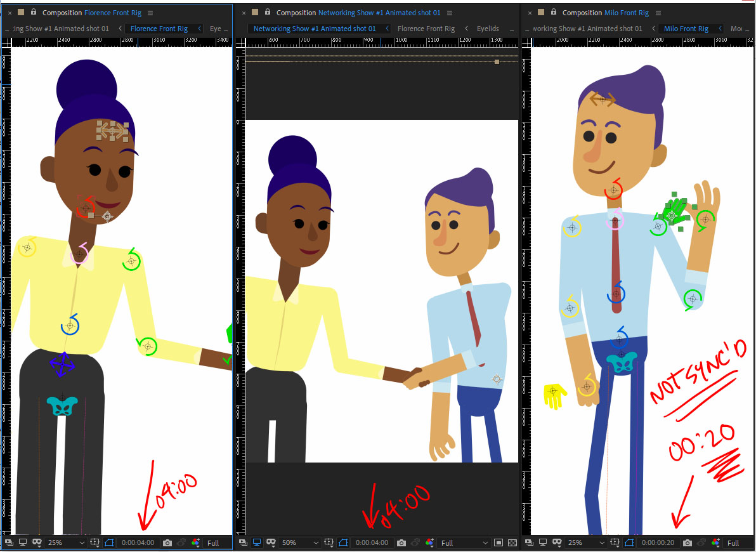Go to Networking Show tab in Milo panel navigator
Image resolution: width=756 pixels, height=552 pixels.
click(x=587, y=29)
